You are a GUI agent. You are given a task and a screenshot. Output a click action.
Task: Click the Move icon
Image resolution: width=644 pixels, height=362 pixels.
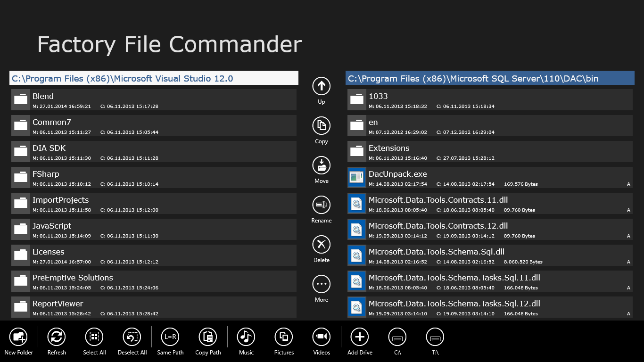pos(322,165)
